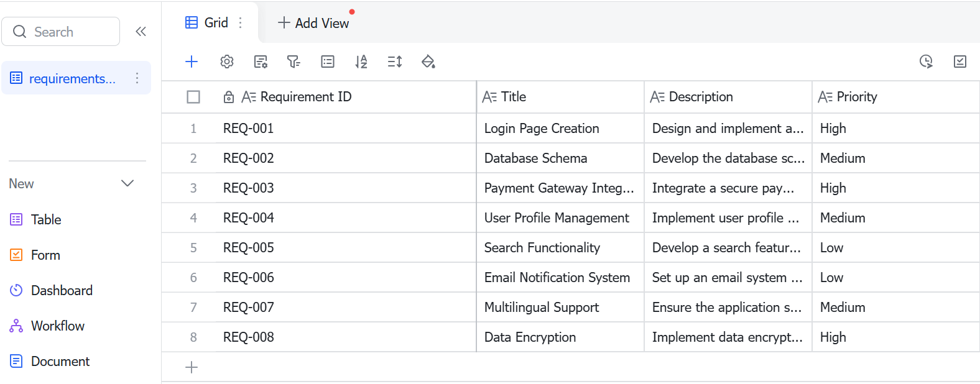
Task: Click the Login Page Creation cell
Action: pyautogui.click(x=560, y=128)
